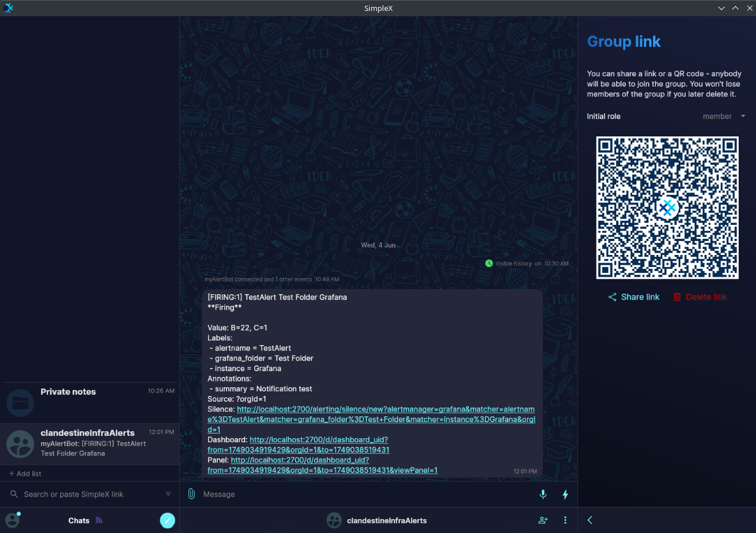Viewport: 756px width, 533px height.
Task: Click the clandestineInfraAlerts chat name in chat list
Action: [x=87, y=433]
